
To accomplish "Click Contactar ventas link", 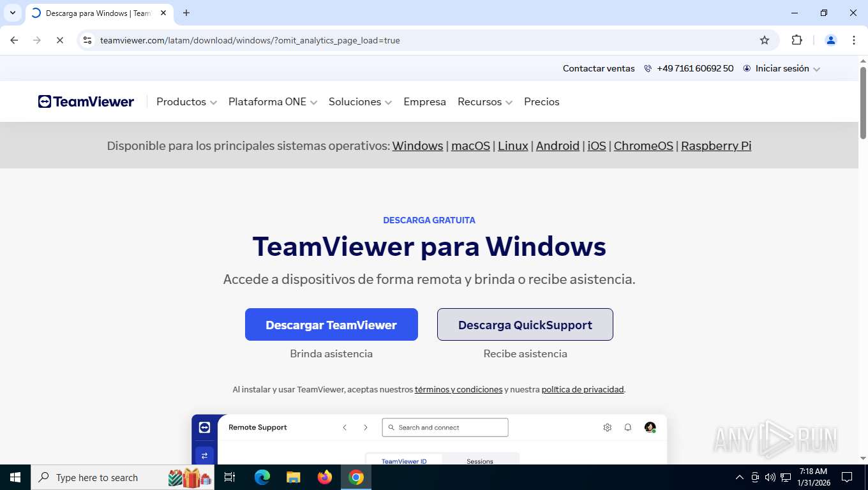I will point(599,68).
